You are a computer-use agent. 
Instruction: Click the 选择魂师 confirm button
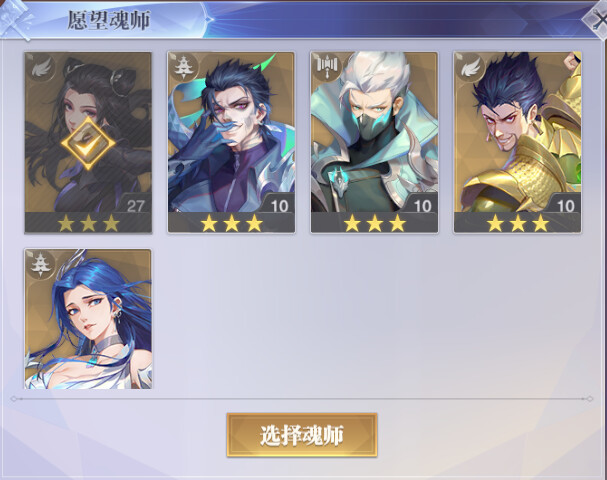pyautogui.click(x=302, y=435)
